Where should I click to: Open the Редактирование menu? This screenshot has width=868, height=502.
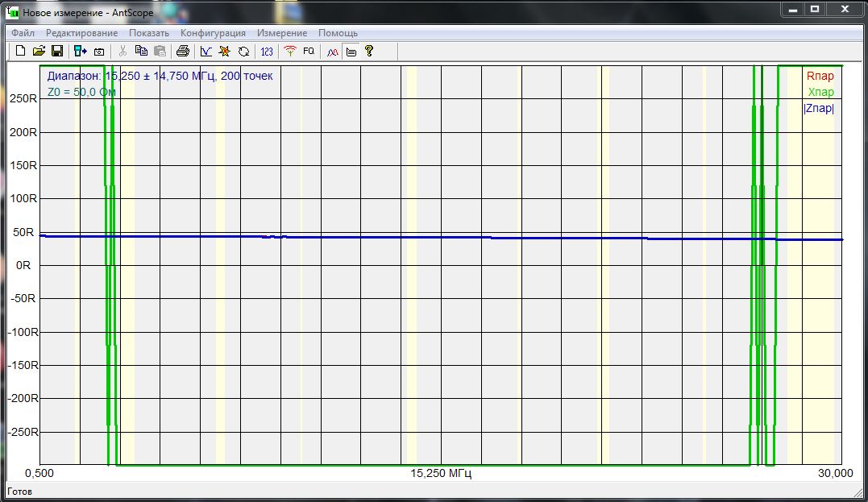81,33
